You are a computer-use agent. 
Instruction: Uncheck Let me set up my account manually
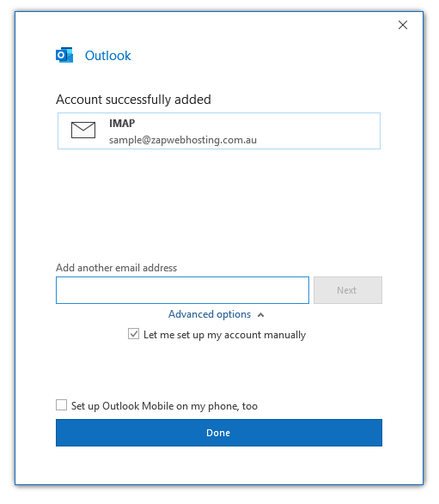133,334
